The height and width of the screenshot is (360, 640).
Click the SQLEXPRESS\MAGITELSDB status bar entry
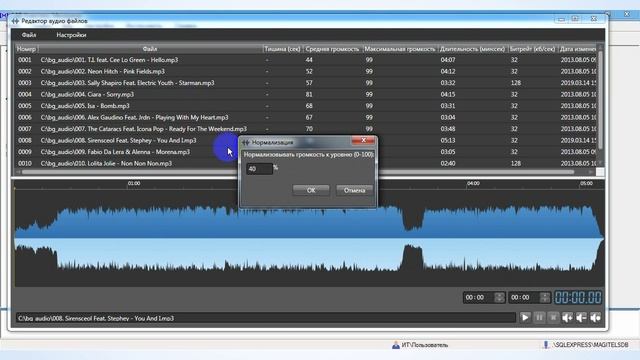coord(586,345)
